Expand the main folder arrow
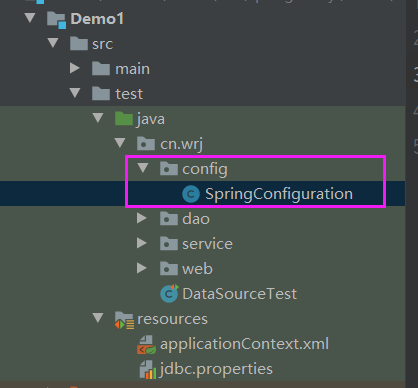Viewport: 418px width, 388px height. (x=75, y=68)
